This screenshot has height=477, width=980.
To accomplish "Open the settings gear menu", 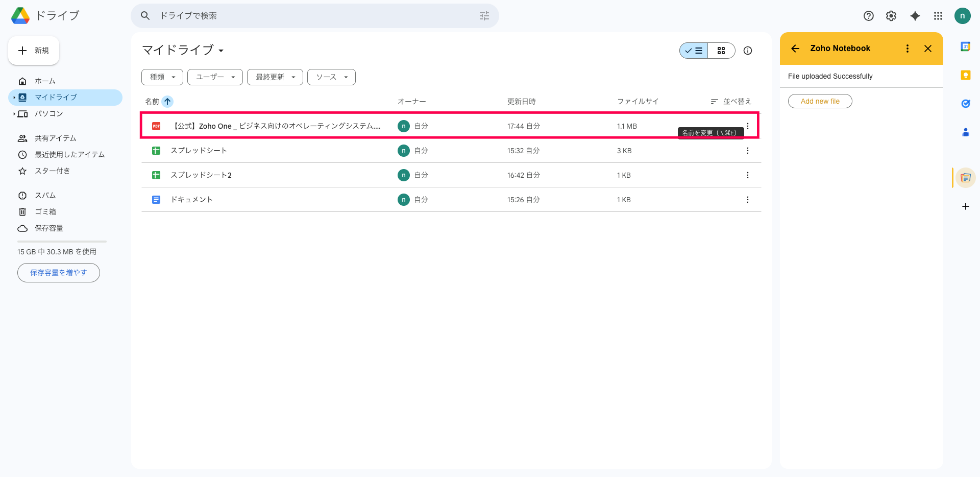I will (x=891, y=16).
